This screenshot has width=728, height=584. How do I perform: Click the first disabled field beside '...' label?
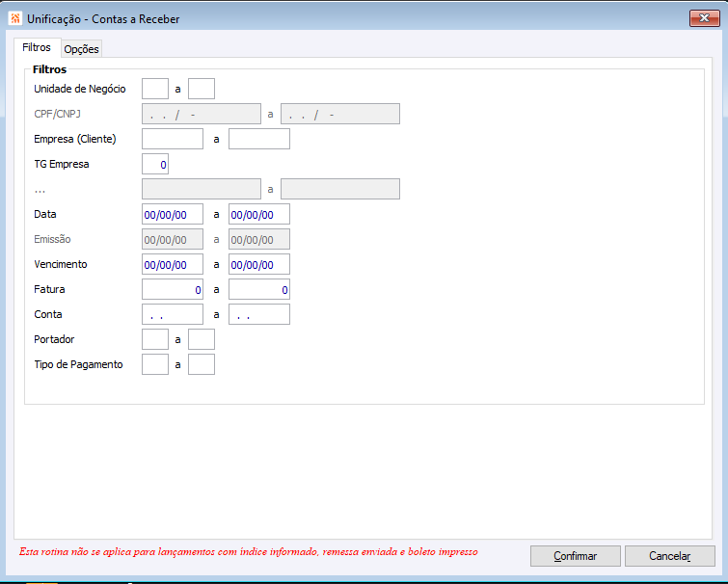tap(202, 189)
